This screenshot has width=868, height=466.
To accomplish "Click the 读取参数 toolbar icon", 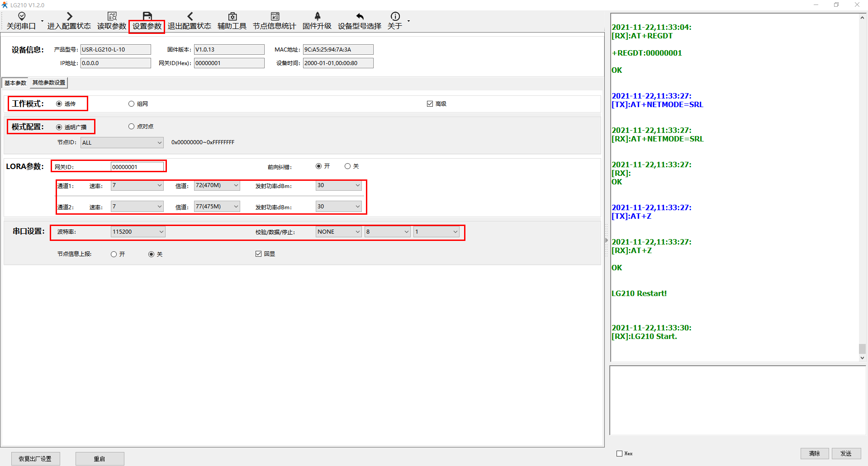I will tap(112, 17).
